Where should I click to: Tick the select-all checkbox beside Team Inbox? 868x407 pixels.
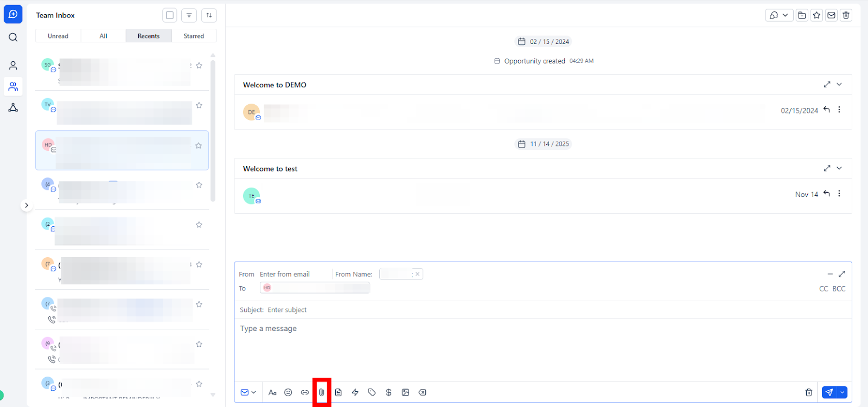click(170, 15)
